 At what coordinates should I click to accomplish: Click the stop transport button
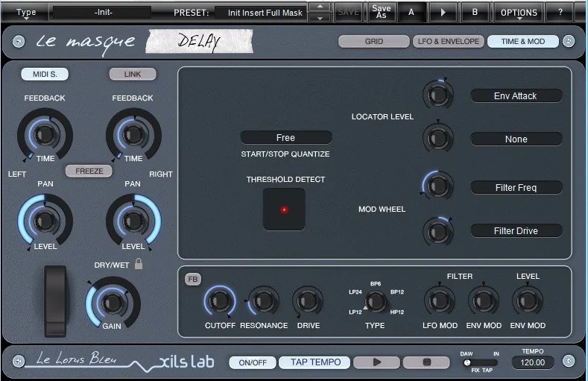click(426, 362)
